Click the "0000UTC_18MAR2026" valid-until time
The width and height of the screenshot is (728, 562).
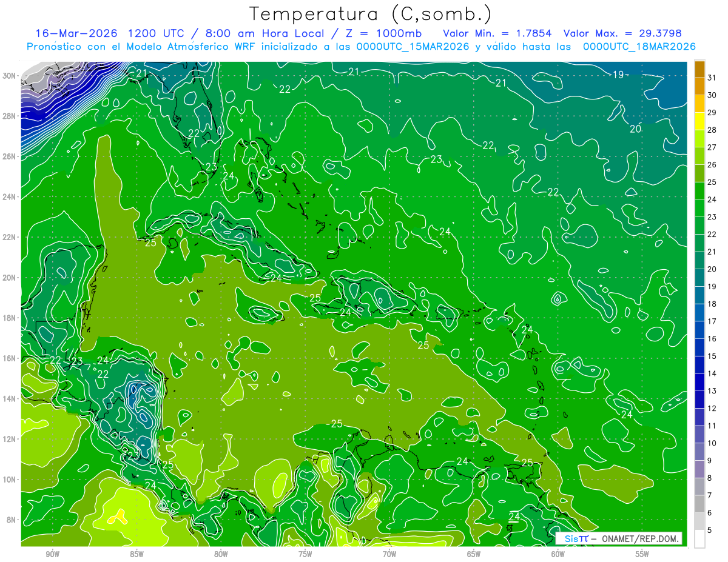click(639, 47)
